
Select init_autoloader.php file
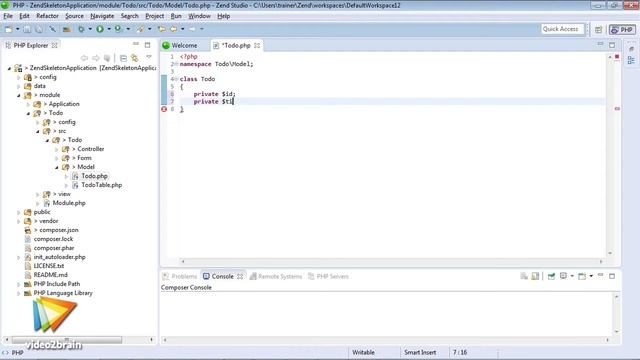(x=60, y=257)
